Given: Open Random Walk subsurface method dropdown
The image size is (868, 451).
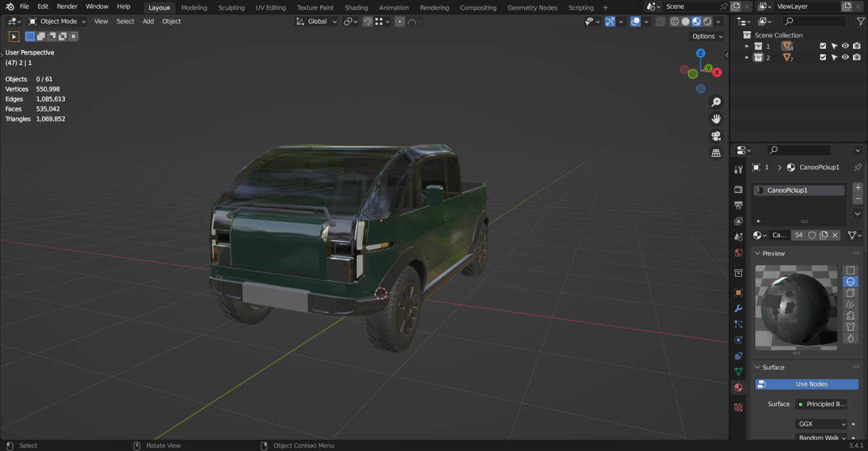Looking at the screenshot, I should point(821,438).
